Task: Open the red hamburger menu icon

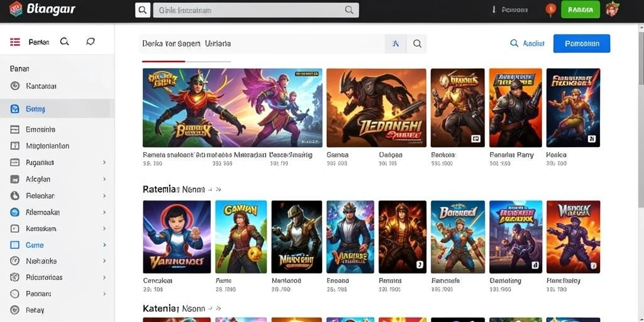Action: click(x=15, y=42)
